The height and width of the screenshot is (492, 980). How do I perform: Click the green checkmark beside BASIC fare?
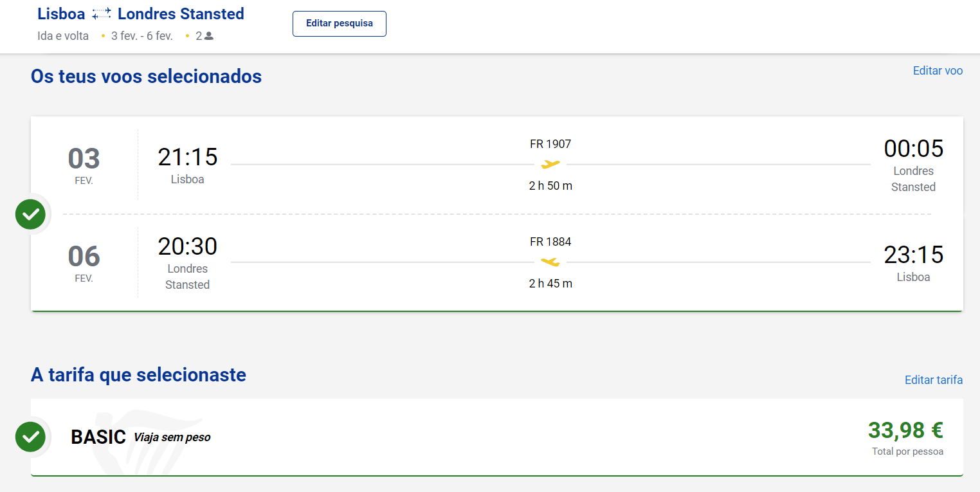point(30,437)
